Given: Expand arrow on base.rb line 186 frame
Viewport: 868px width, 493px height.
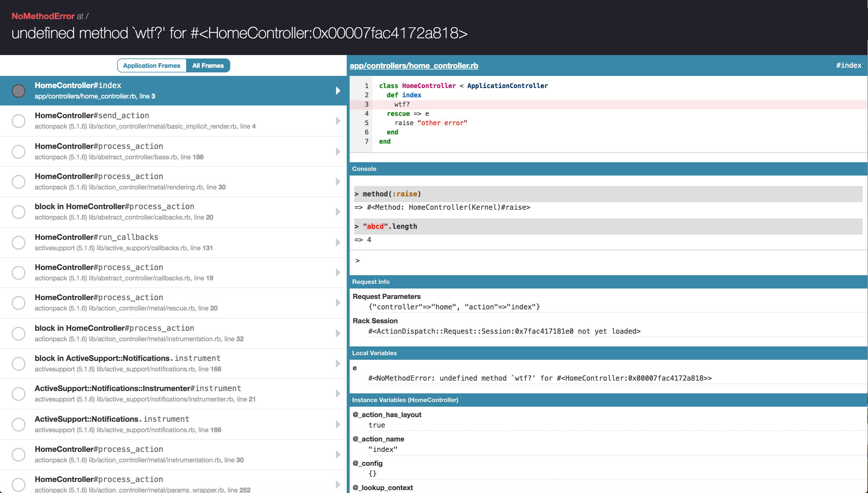Looking at the screenshot, I should coord(338,151).
